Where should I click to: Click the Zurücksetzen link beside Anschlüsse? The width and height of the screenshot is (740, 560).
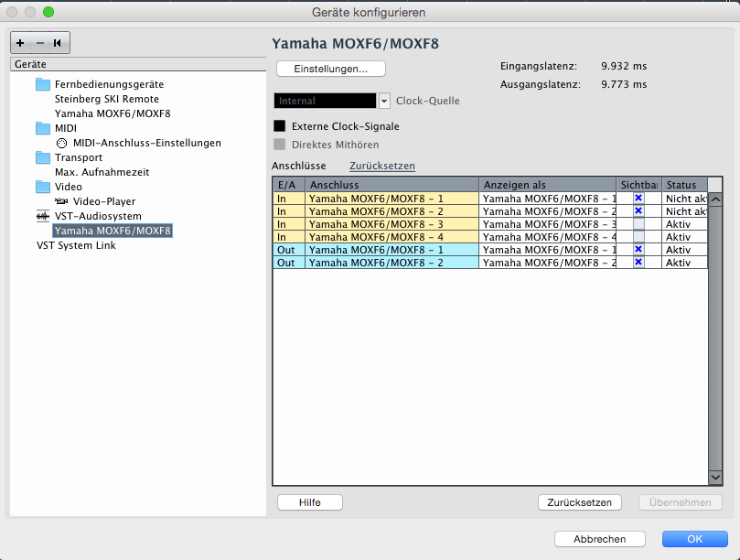(382, 166)
